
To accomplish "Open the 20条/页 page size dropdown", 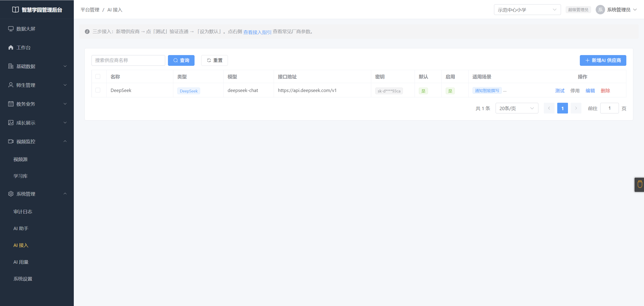I will tap(517, 108).
